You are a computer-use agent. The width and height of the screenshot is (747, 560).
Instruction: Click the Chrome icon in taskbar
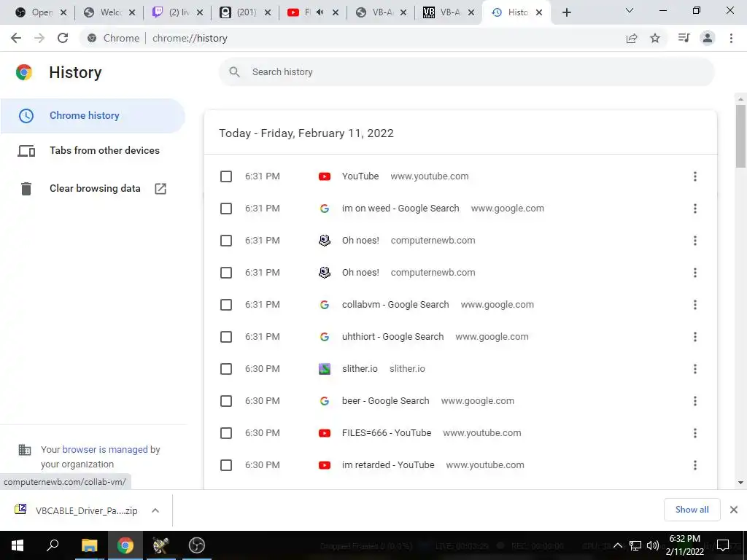(x=125, y=545)
